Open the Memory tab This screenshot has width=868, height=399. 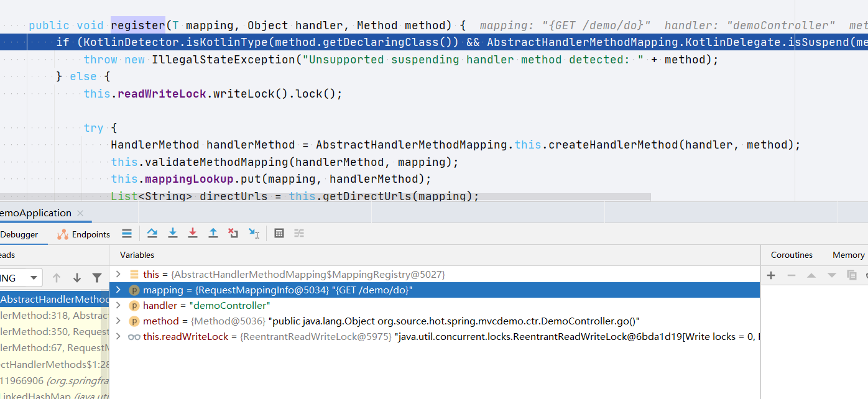[848, 255]
